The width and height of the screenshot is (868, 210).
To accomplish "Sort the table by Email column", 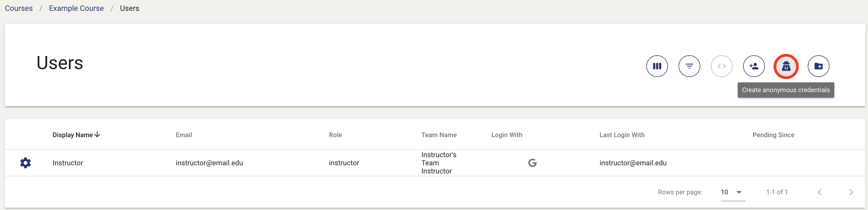I will pos(184,135).
